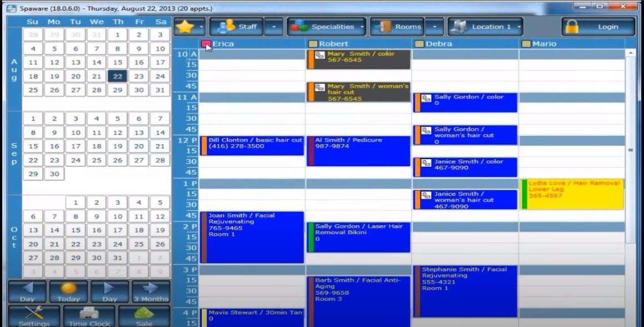Jump to Today with sun icon
Image resolution: width=644 pixels, height=327 pixels.
click(x=69, y=292)
